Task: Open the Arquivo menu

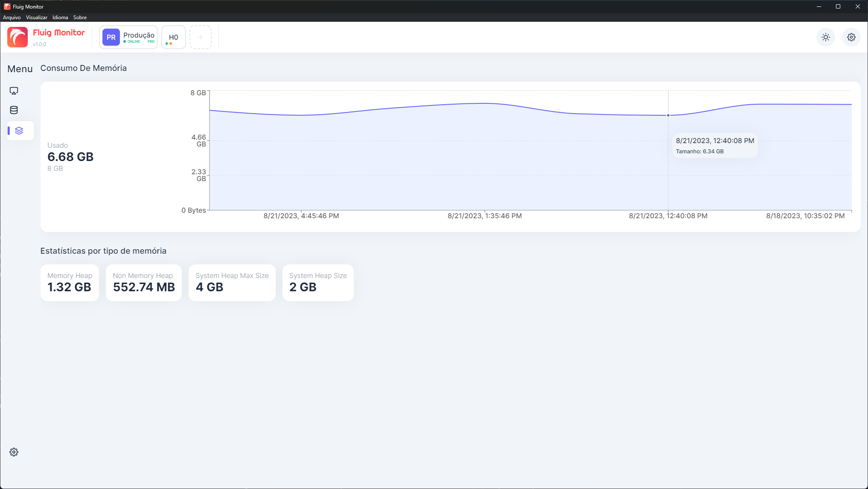Action: coord(12,18)
